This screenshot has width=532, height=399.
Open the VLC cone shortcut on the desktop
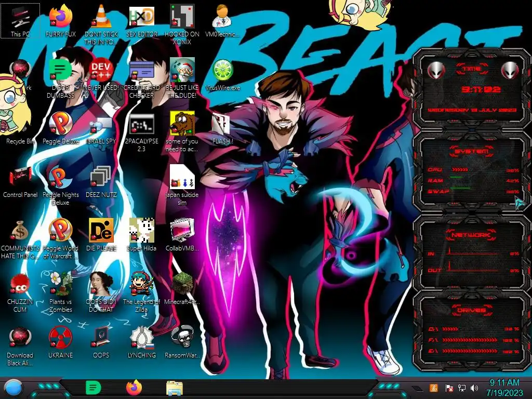click(101, 25)
